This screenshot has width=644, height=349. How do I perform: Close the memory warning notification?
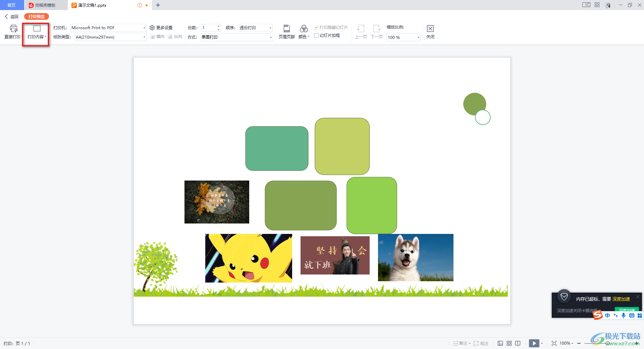[x=638, y=297]
